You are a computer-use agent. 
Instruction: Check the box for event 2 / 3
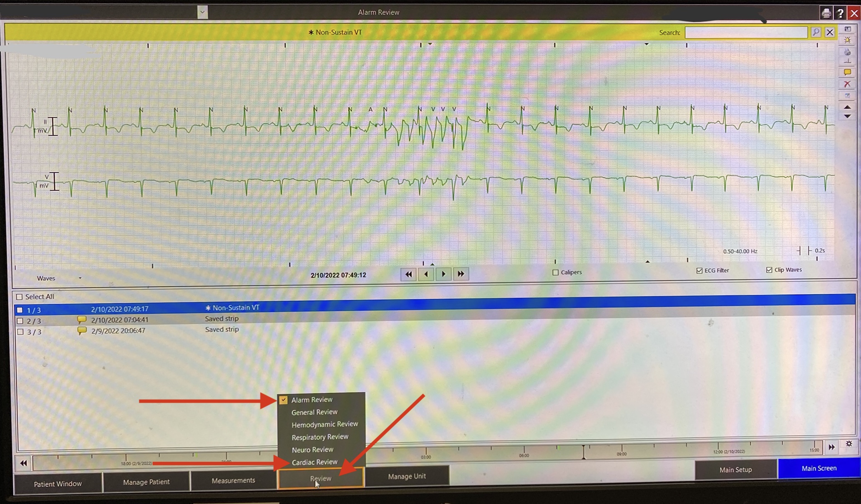[20, 321]
